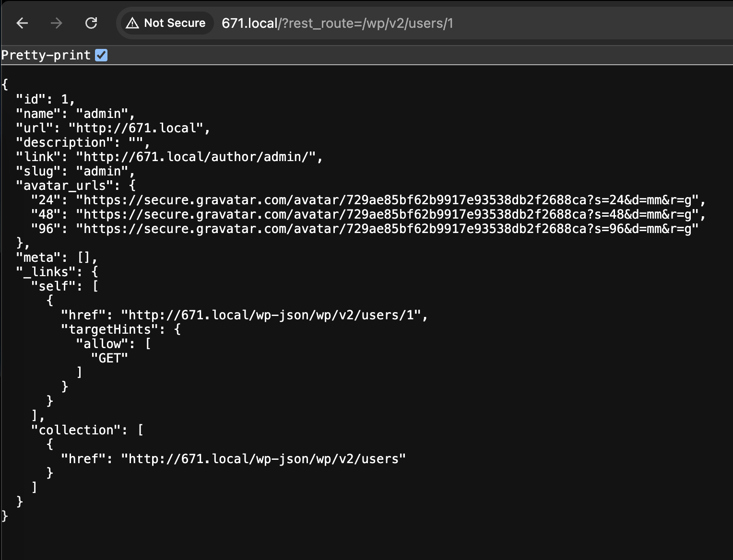Reload the current page
The image size is (733, 560).
(x=91, y=23)
